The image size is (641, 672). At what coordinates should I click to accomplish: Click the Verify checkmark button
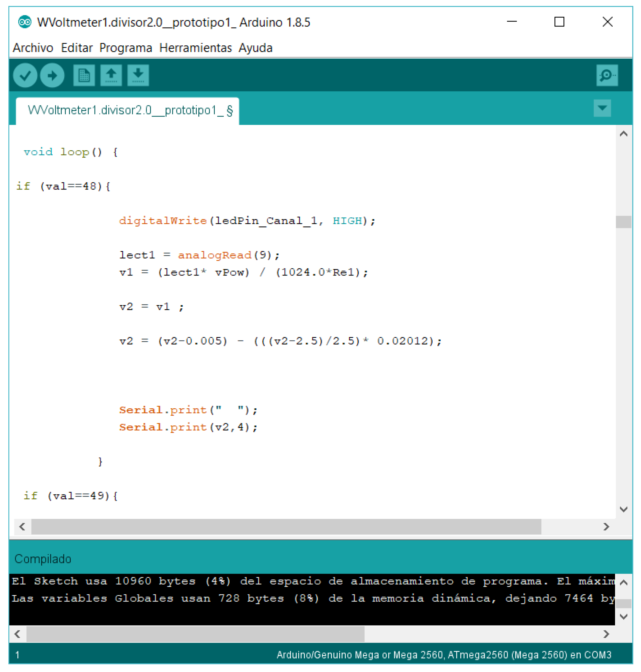25,75
